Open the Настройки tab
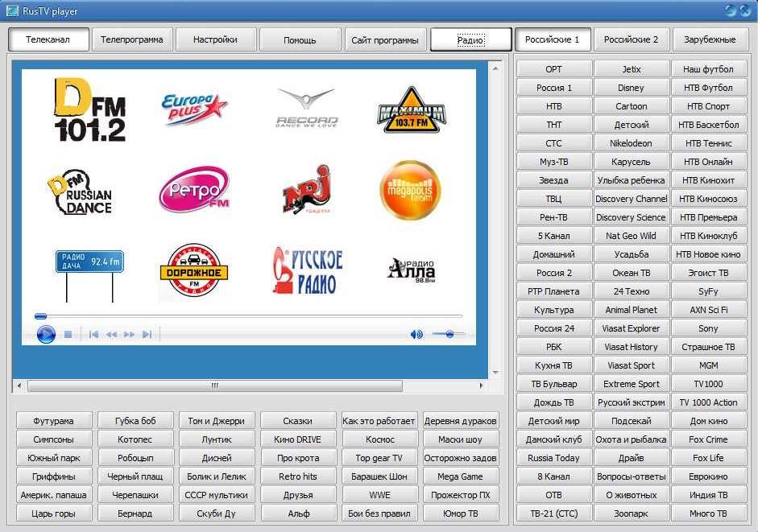 tap(216, 39)
